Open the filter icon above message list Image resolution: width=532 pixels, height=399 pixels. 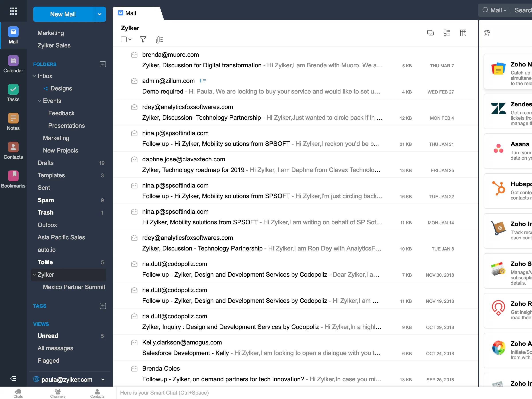tap(143, 39)
